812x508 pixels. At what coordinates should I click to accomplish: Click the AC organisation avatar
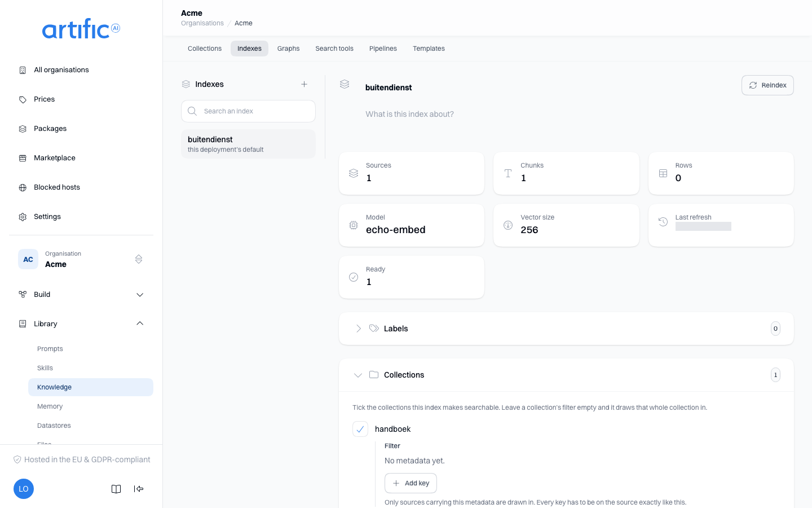click(x=28, y=259)
